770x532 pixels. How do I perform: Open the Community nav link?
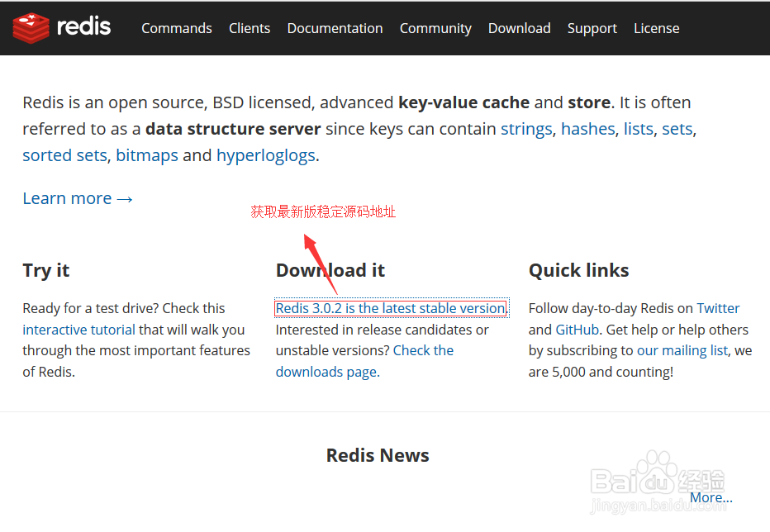tap(435, 29)
